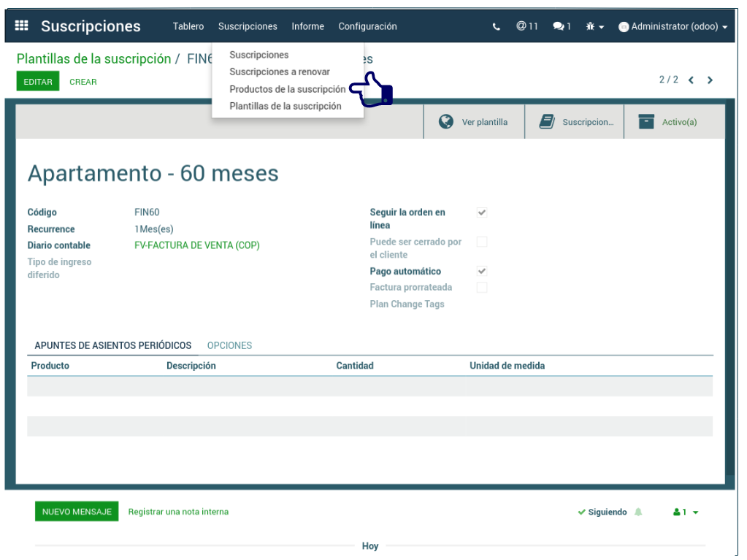Image resolution: width=747 pixels, height=560 pixels.
Task: Go to next record arrow
Action: (710, 80)
